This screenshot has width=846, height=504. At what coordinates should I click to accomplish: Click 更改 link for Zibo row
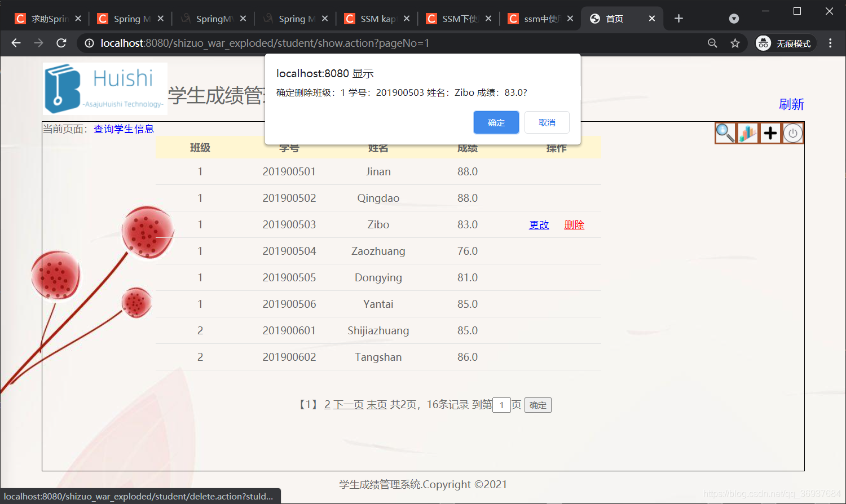tap(539, 225)
